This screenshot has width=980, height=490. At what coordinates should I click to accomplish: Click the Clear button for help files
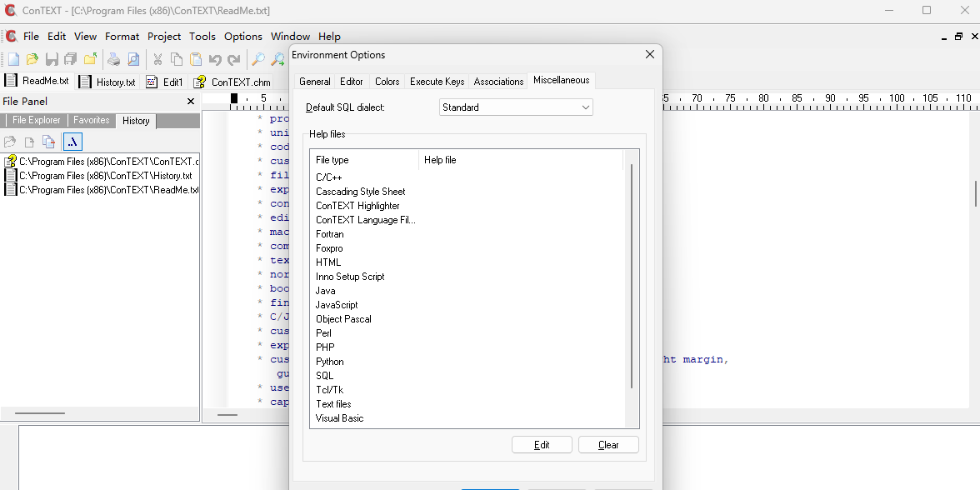click(608, 445)
